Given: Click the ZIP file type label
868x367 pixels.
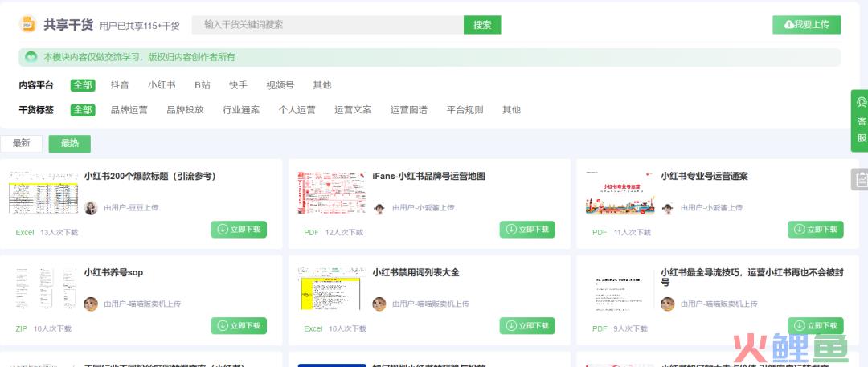Looking at the screenshot, I should pyautogui.click(x=21, y=328).
